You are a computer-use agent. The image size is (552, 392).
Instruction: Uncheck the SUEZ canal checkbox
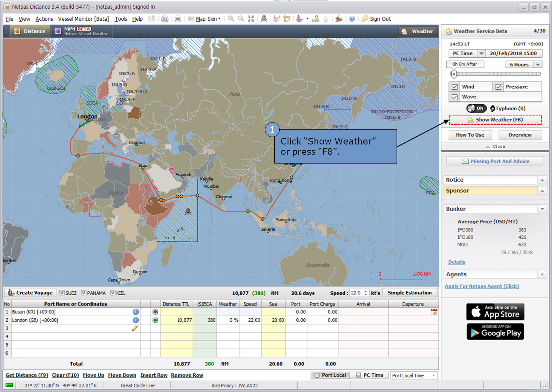[x=62, y=293]
